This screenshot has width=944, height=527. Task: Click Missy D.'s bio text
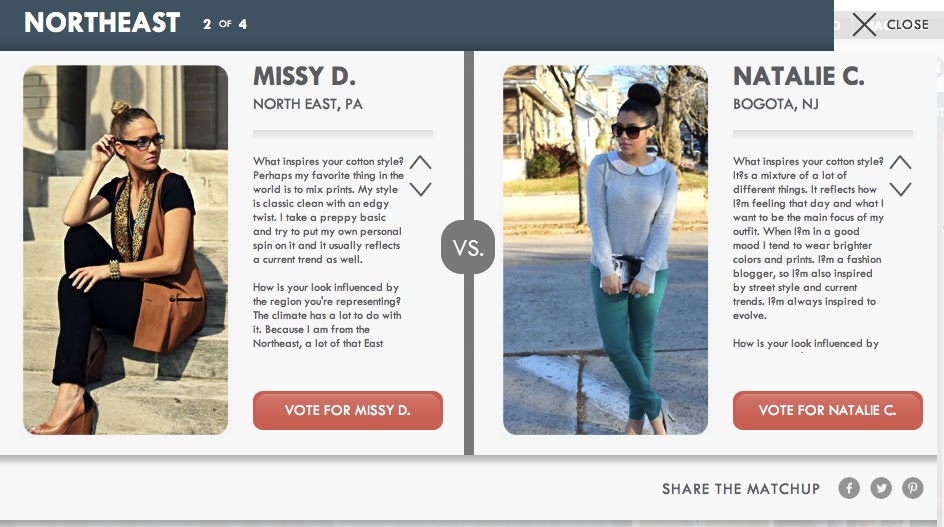[328, 252]
